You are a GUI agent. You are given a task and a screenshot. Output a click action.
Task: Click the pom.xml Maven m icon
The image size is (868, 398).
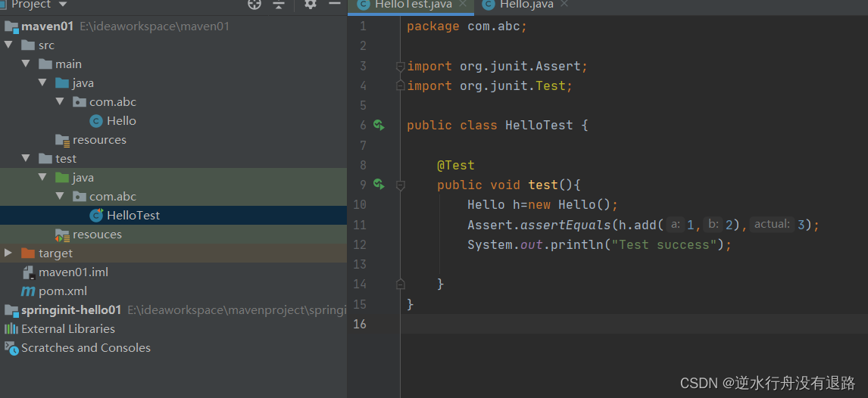click(x=28, y=291)
